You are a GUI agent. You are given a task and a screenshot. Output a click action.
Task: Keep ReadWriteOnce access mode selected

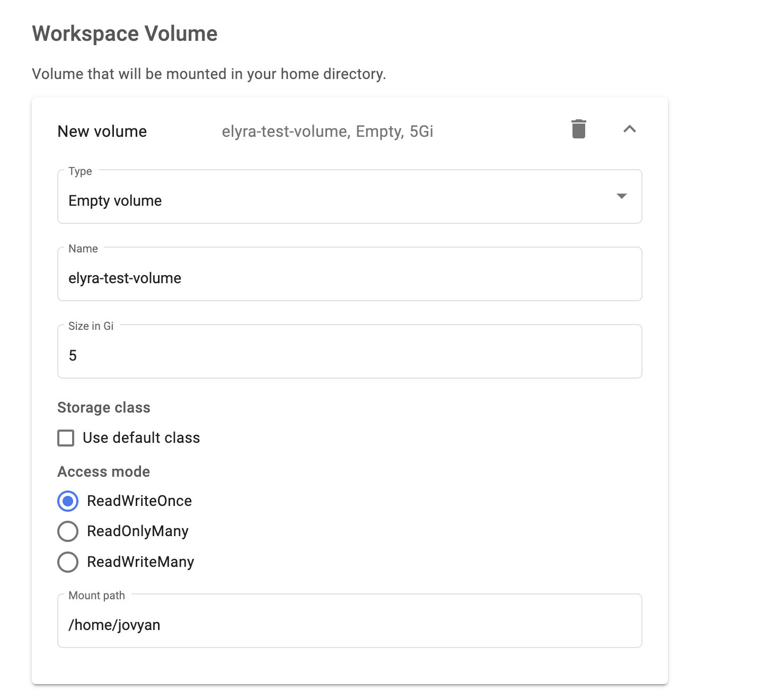point(67,501)
